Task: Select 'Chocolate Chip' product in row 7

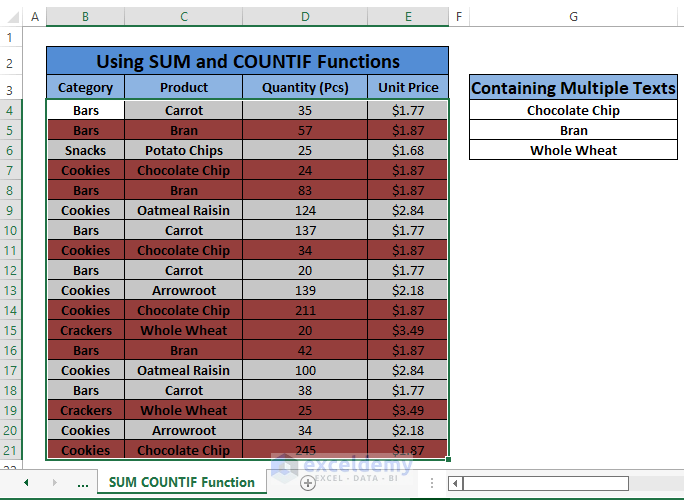Action: pyautogui.click(x=184, y=170)
